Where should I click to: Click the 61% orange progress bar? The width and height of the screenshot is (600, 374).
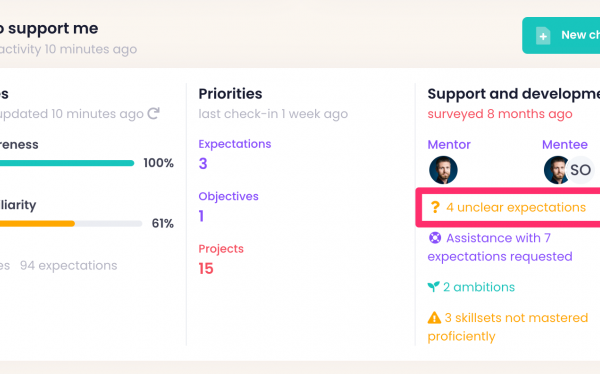(71, 224)
